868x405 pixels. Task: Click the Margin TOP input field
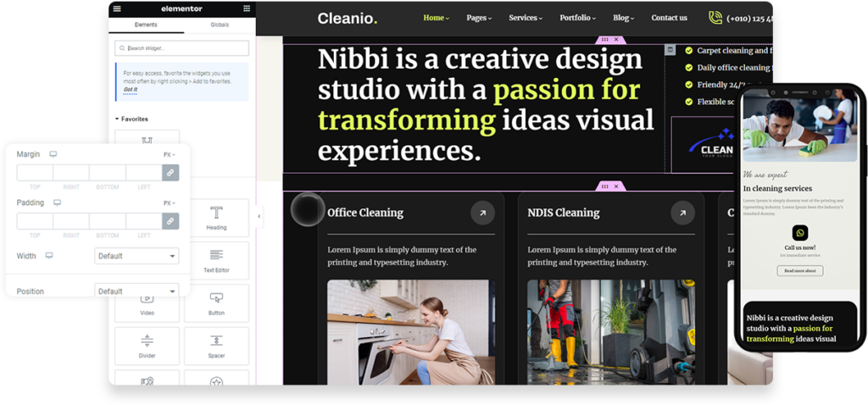(35, 173)
